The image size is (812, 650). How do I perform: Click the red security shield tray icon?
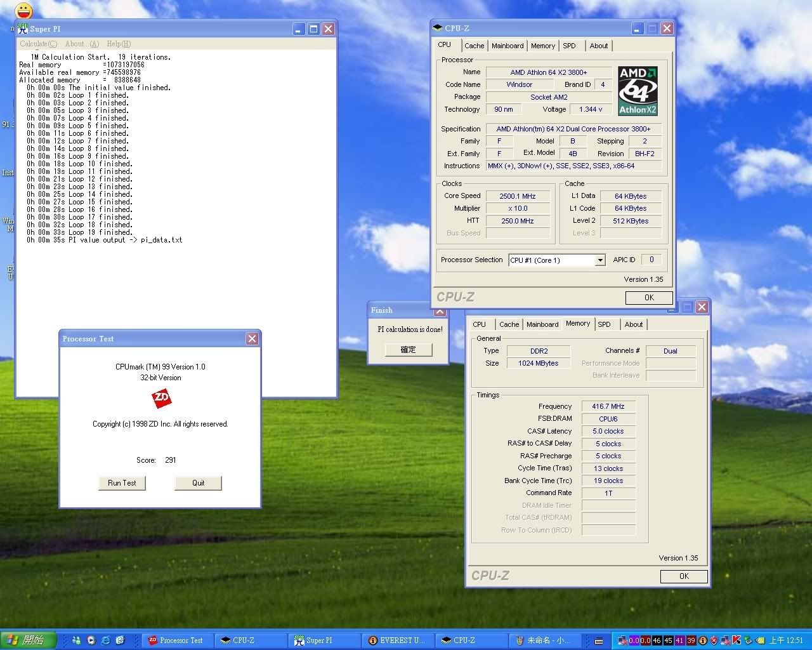[714, 640]
